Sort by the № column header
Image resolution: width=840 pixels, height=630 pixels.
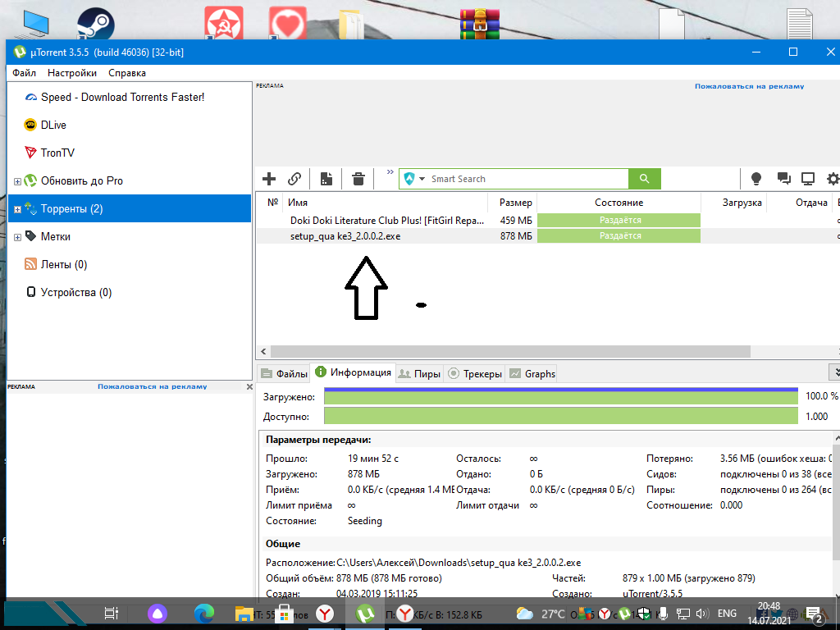pos(272,203)
